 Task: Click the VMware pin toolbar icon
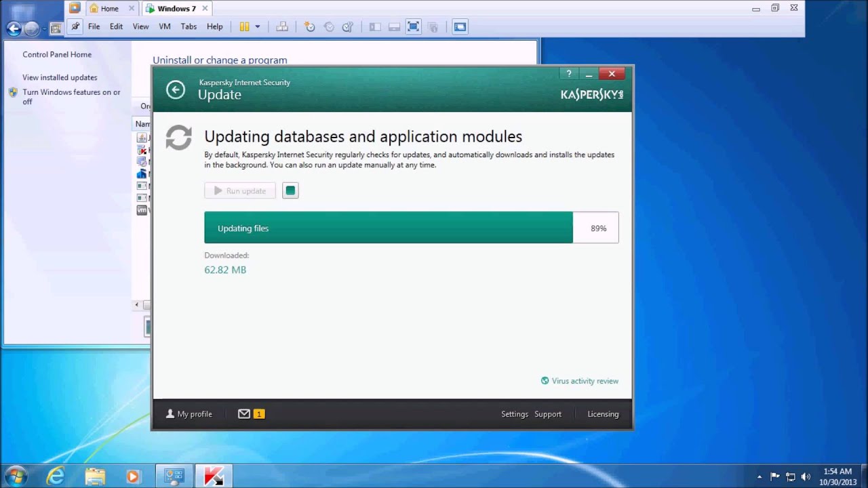click(x=75, y=26)
